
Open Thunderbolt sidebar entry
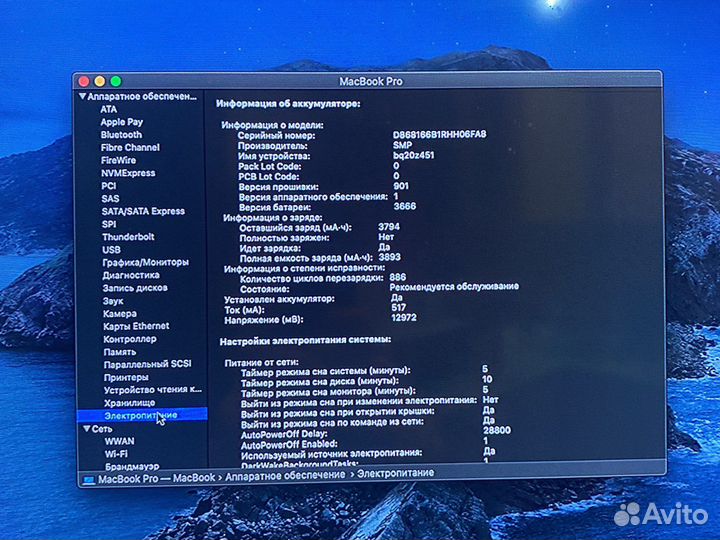coord(128,237)
